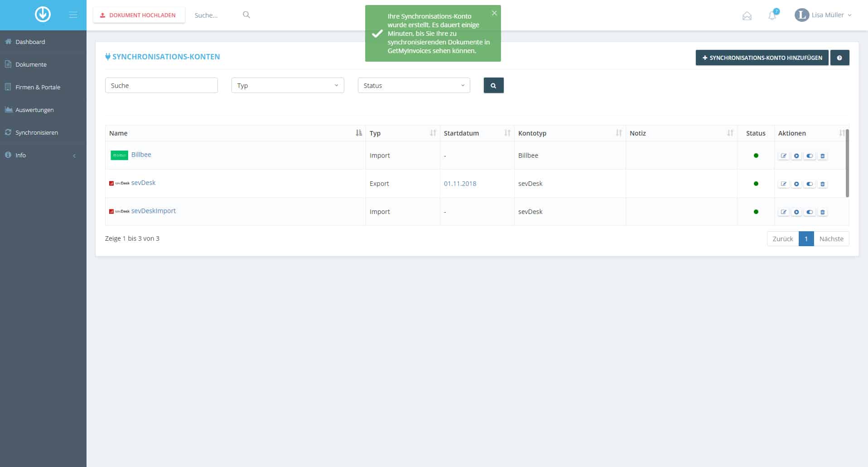Run synchronization for the Billbee account

[x=796, y=156]
